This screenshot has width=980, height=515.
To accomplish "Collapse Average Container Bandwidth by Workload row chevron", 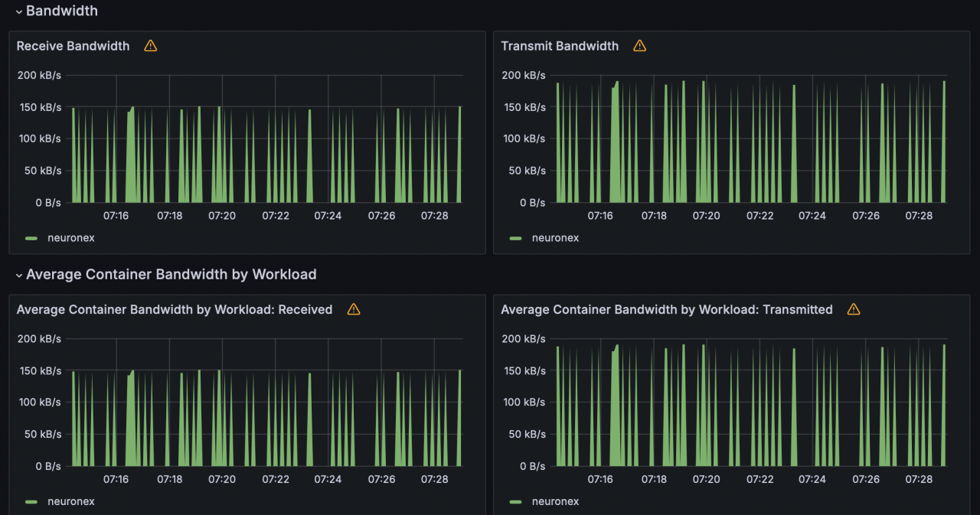I will [19, 275].
